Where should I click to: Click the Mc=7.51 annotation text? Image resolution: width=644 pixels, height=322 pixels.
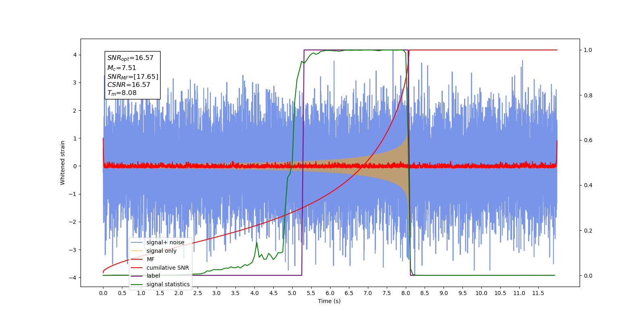point(122,68)
